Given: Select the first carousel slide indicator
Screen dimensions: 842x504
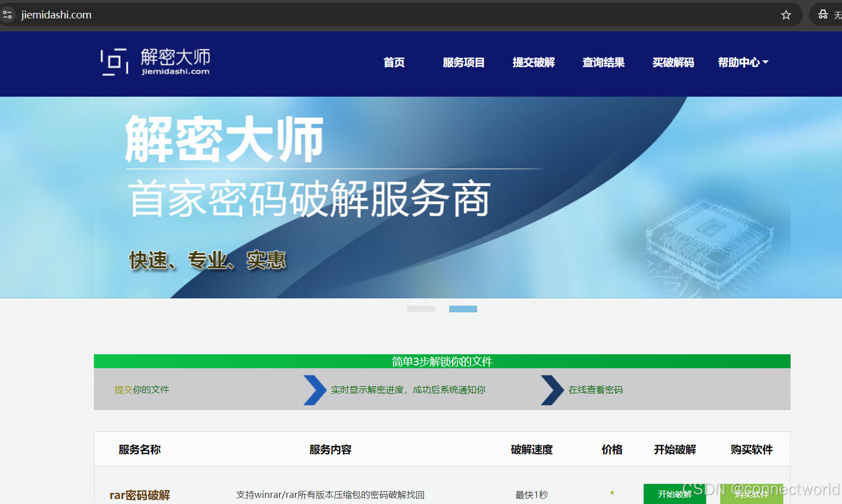Looking at the screenshot, I should [x=421, y=309].
